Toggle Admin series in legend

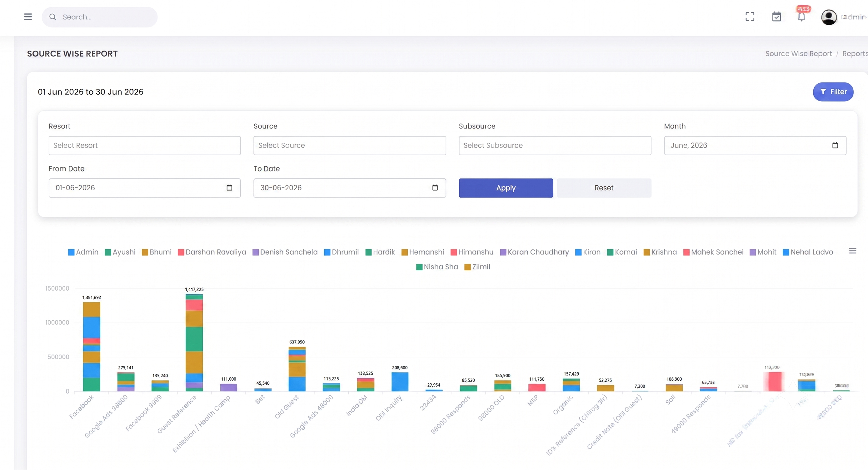(x=83, y=252)
